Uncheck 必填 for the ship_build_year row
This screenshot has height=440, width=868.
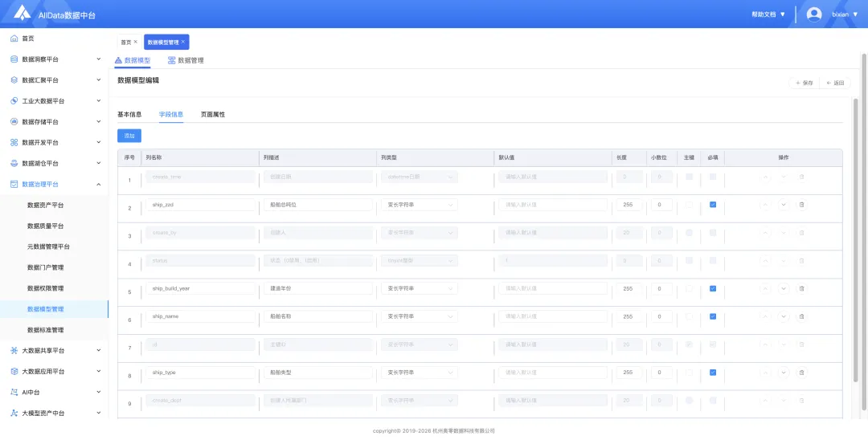click(713, 288)
